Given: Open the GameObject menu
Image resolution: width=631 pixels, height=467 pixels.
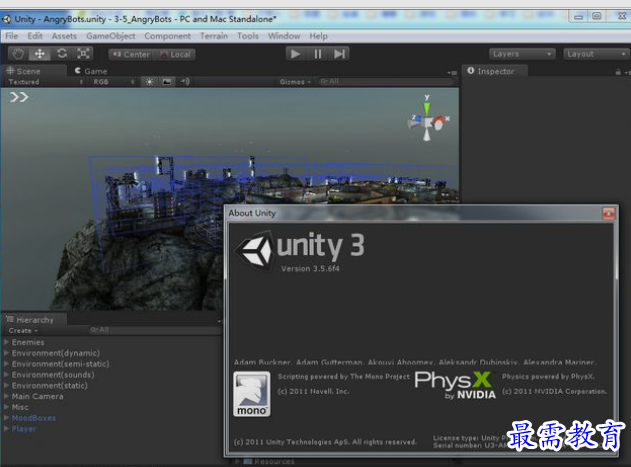Looking at the screenshot, I should coord(111,36).
